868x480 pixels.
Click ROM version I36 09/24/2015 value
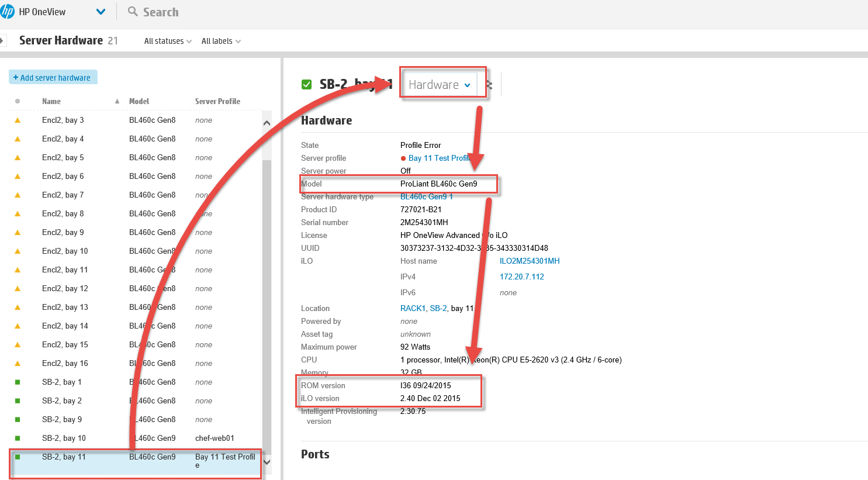click(x=426, y=385)
